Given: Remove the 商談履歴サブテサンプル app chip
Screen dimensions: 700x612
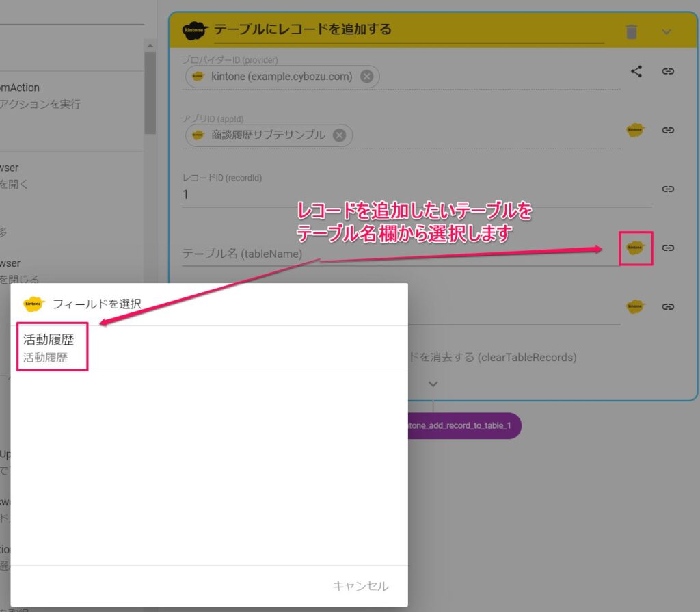Looking at the screenshot, I should coord(338,135).
